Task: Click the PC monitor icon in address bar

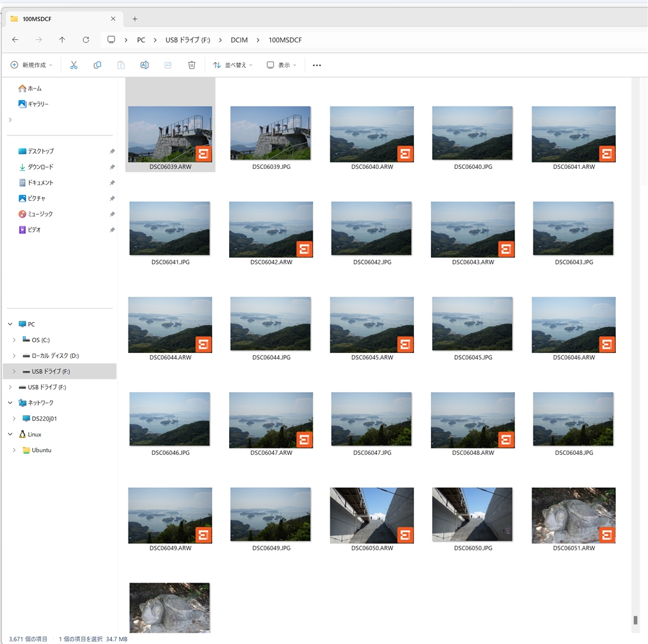Action: (x=111, y=40)
